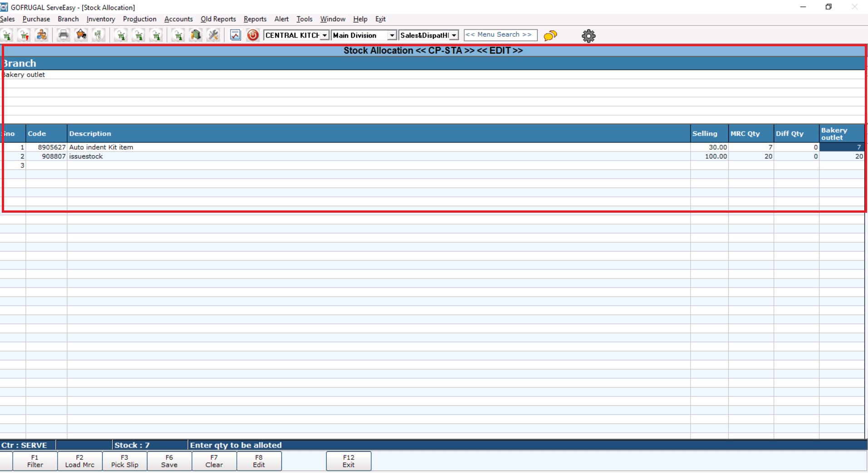Click the orange shopping basket icon

[x=81, y=35]
